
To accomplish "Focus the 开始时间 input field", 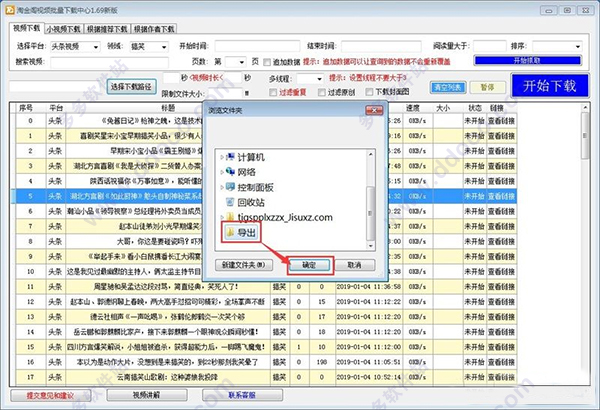I will click(x=257, y=46).
